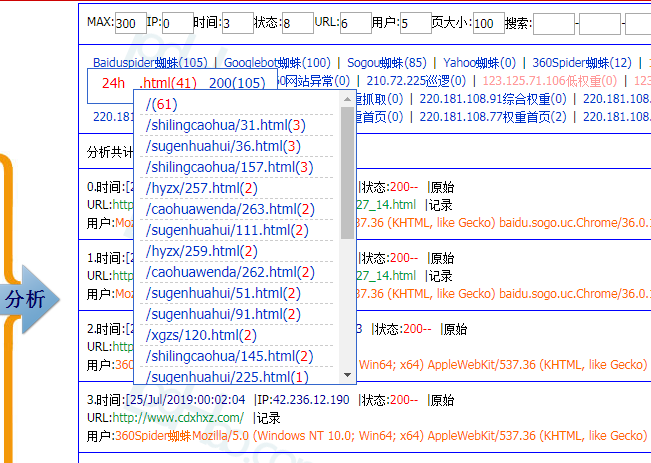The image size is (651, 463).
Task: Click IP:42.236.12.190 text in record 3
Action: [303, 400]
